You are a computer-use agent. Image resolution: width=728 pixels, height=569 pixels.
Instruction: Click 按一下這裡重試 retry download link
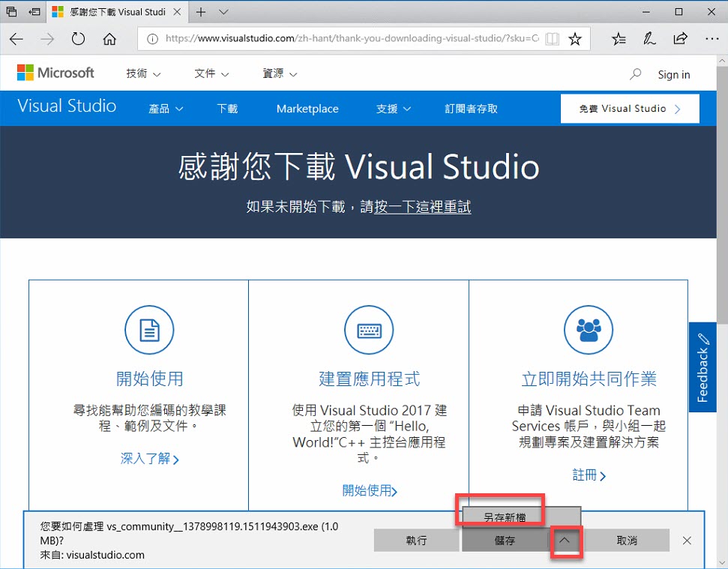point(423,206)
